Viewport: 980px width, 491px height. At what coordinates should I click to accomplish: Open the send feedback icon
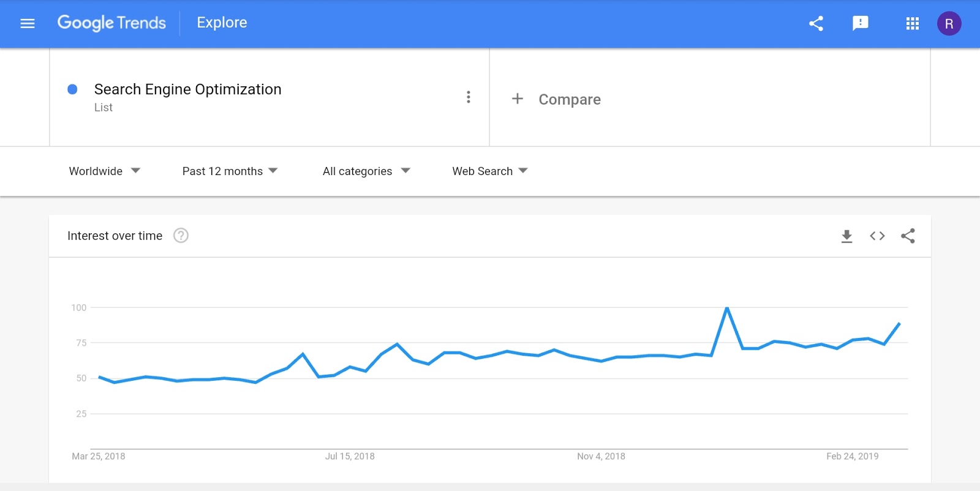click(x=861, y=23)
